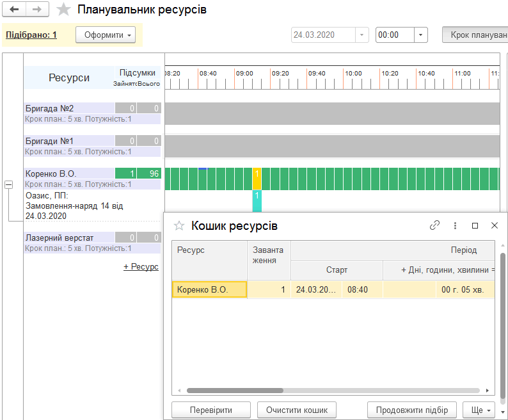Click the Ресурс column header in Кошик
508x420 pixels.
(x=210, y=260)
